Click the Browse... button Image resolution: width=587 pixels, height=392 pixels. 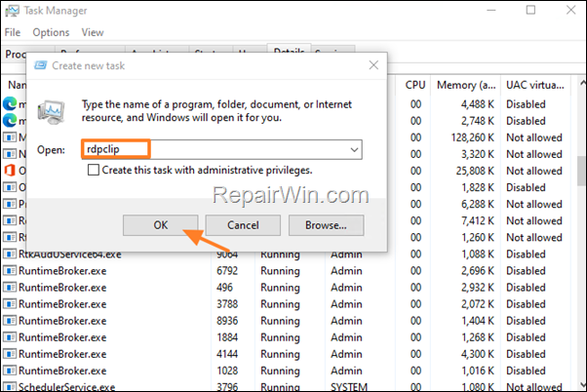pyautogui.click(x=326, y=225)
